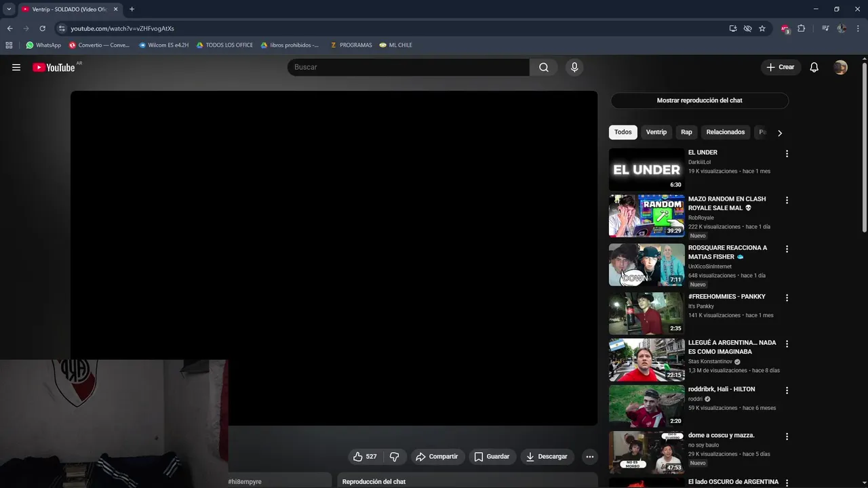
Task: Open the Chrome profile avatar
Action: tap(842, 28)
